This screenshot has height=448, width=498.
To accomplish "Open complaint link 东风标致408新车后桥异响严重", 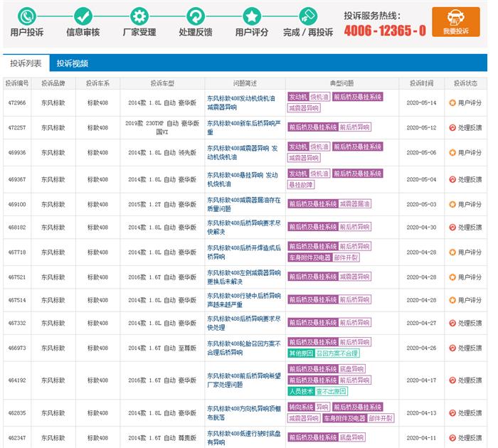I will click(x=244, y=127).
